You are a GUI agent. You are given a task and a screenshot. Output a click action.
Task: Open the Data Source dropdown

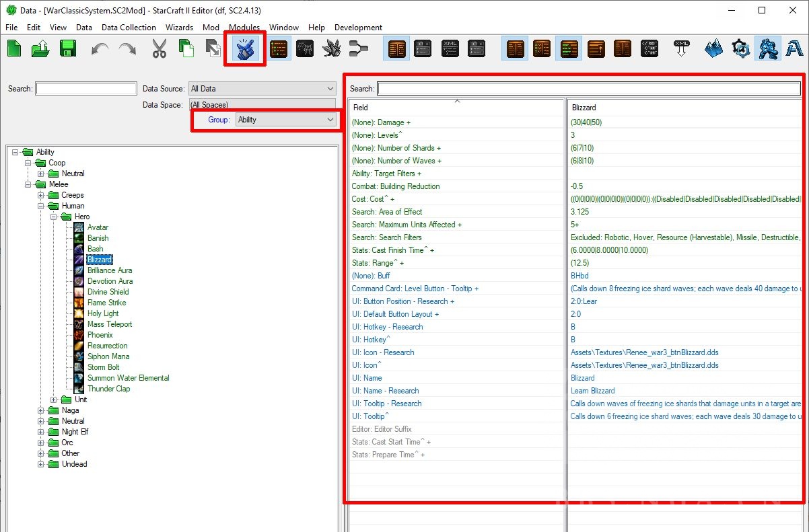(x=262, y=89)
